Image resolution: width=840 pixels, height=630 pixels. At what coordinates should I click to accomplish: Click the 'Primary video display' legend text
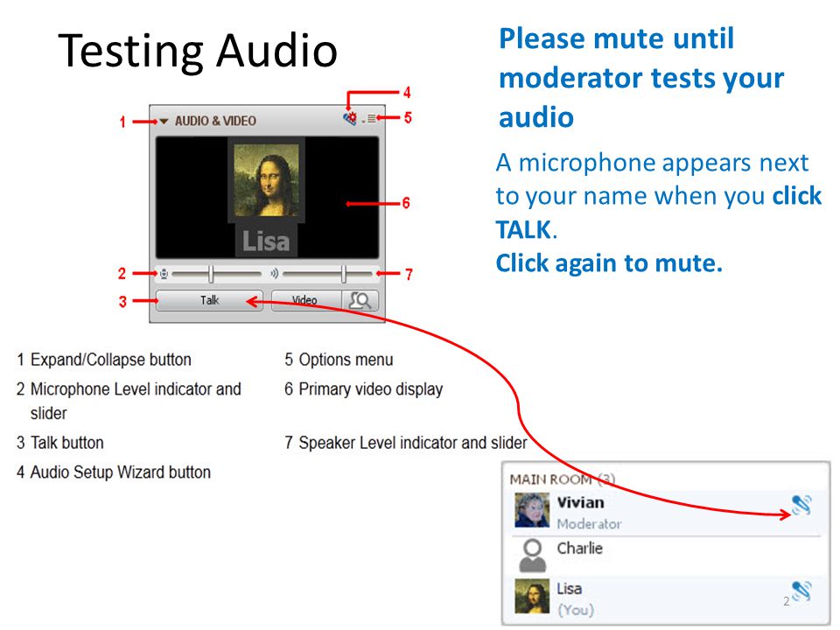click(371, 389)
